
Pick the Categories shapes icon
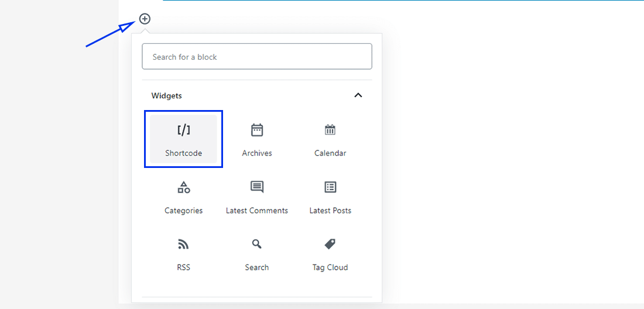click(184, 187)
